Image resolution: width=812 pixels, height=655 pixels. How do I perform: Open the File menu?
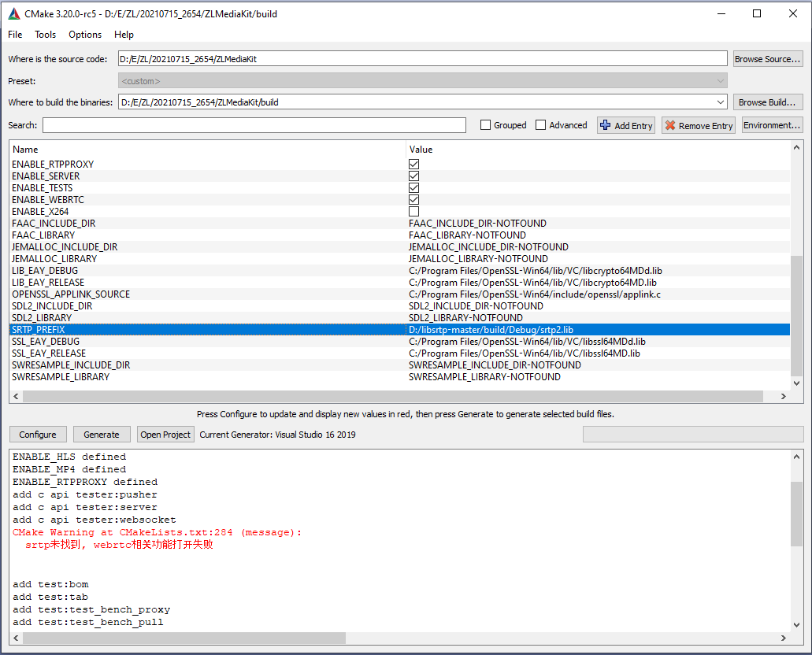(x=15, y=35)
